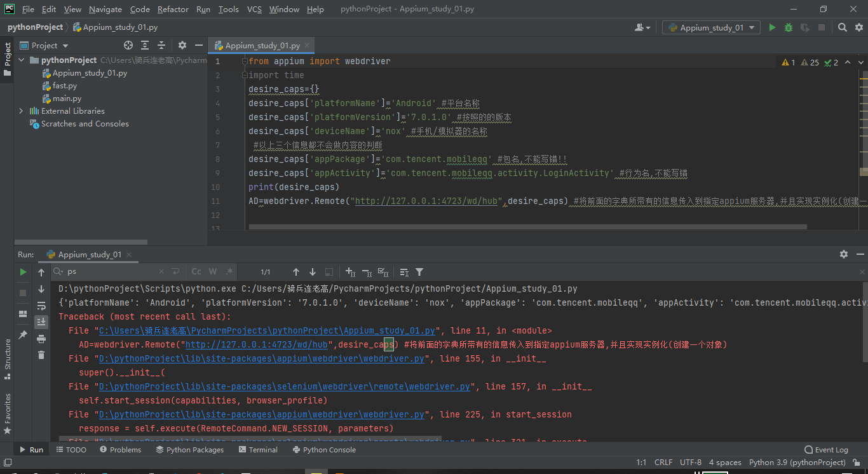Open the Project panel options gear

point(182,45)
